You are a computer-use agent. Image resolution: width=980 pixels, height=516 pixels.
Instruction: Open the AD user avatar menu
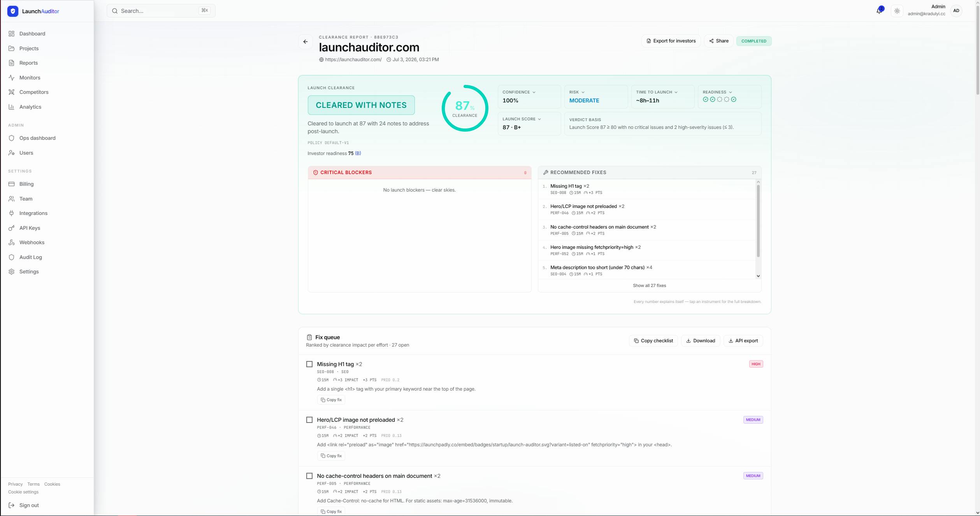click(956, 11)
